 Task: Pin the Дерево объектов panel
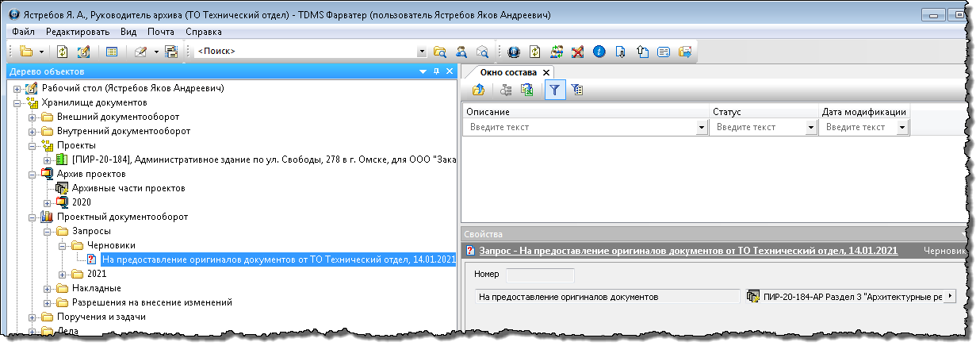pyautogui.click(x=436, y=71)
